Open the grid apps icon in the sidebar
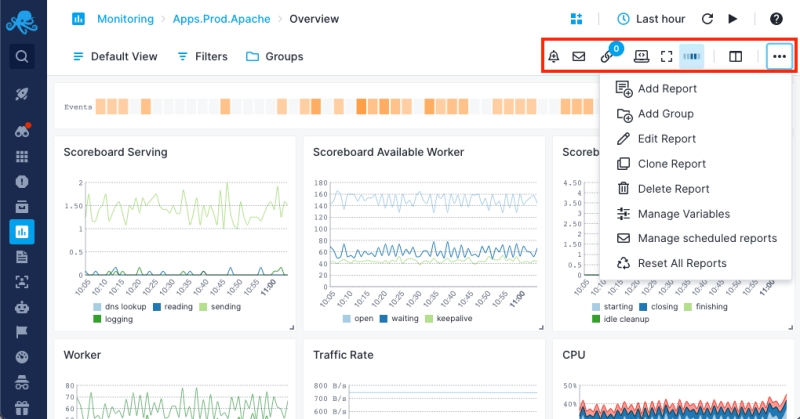800x419 pixels. [21, 156]
